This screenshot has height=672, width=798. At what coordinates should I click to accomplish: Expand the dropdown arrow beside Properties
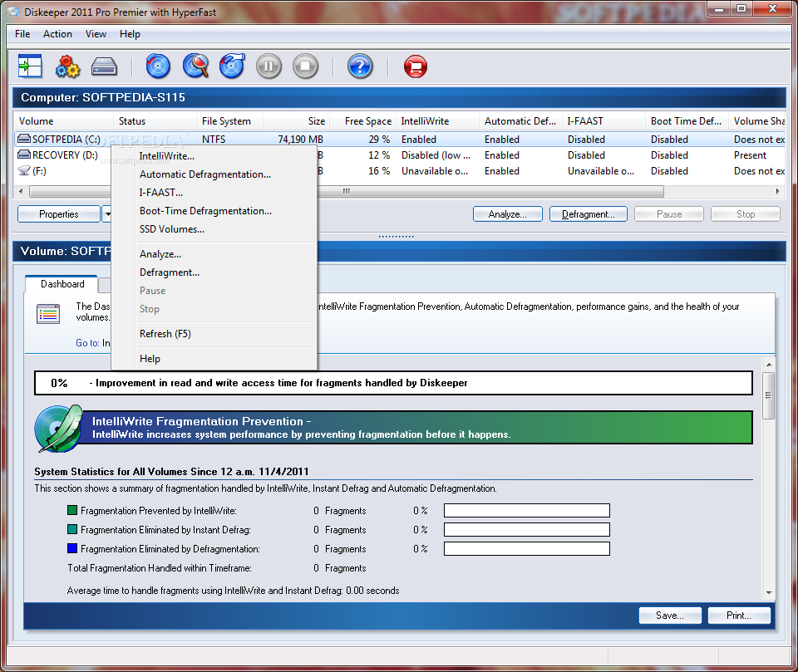107,214
